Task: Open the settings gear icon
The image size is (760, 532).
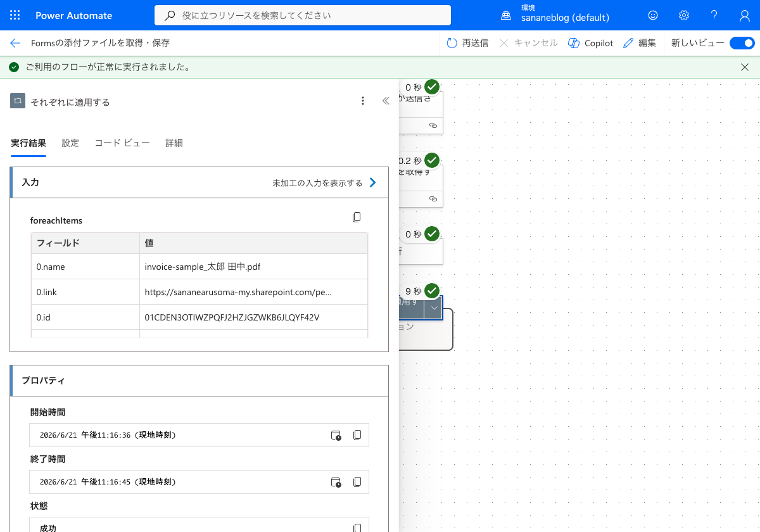Action: pos(683,15)
